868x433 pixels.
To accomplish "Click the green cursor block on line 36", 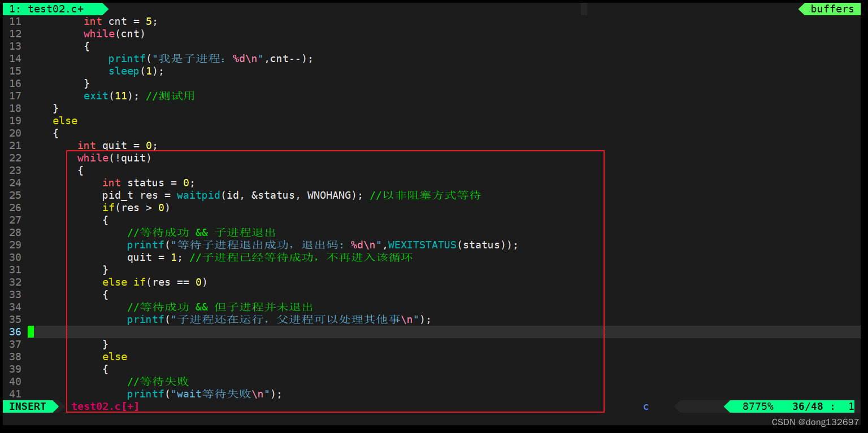I will point(31,332).
